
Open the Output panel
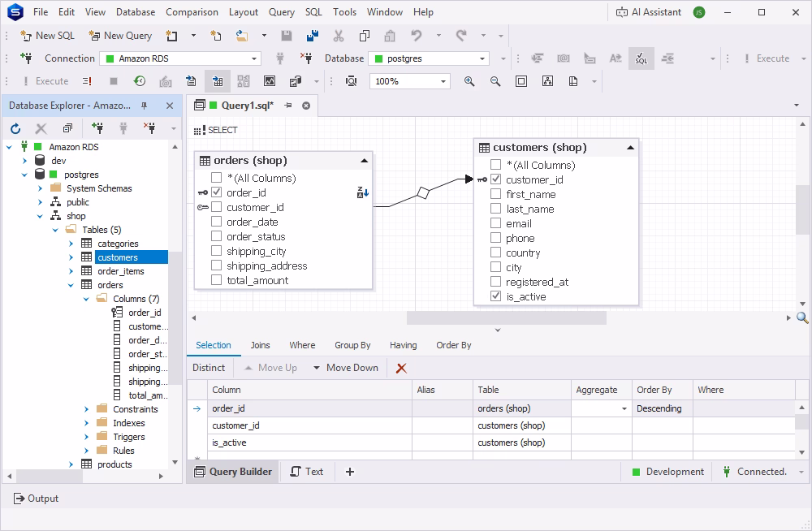(36, 499)
